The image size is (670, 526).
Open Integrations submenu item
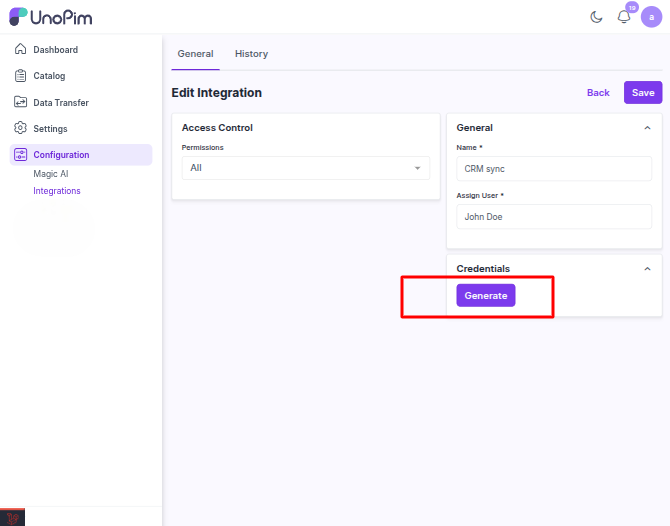pyautogui.click(x=57, y=190)
